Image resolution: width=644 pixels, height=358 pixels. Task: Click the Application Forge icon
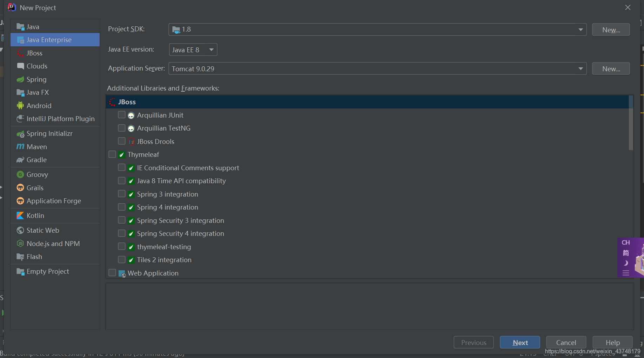(x=20, y=201)
